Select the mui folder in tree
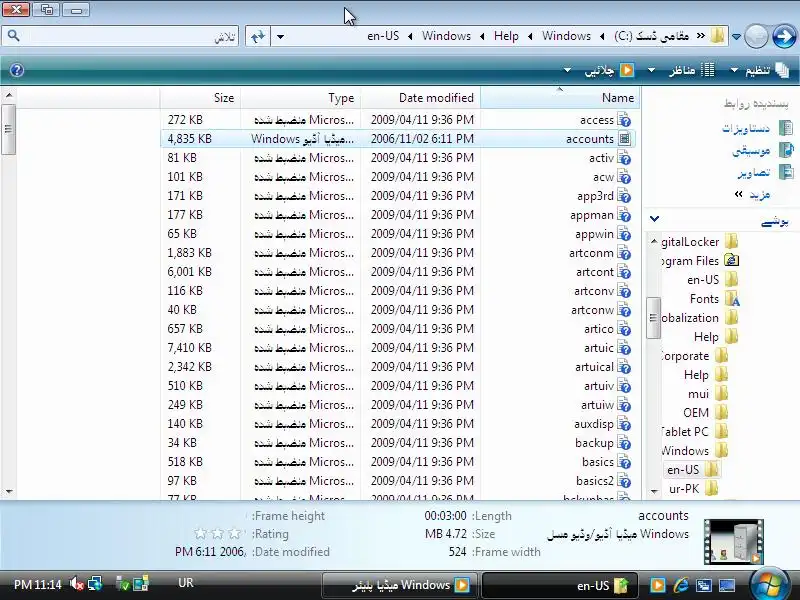The height and width of the screenshot is (600, 800). (x=698, y=394)
